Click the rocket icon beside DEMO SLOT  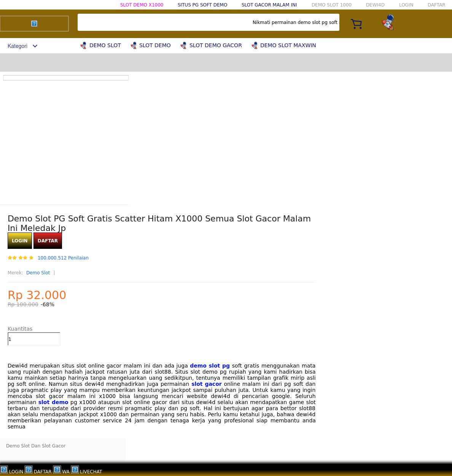pyautogui.click(x=83, y=46)
